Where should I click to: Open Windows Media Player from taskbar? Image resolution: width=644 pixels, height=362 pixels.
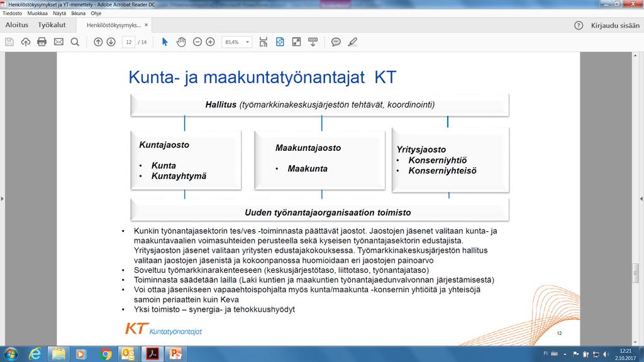tap(81, 354)
